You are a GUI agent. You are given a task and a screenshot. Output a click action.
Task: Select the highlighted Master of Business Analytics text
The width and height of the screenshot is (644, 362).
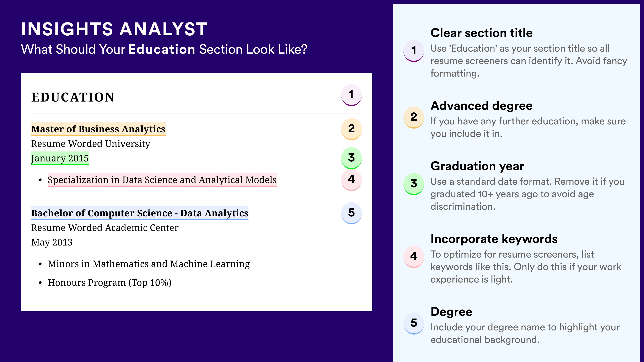click(x=98, y=129)
